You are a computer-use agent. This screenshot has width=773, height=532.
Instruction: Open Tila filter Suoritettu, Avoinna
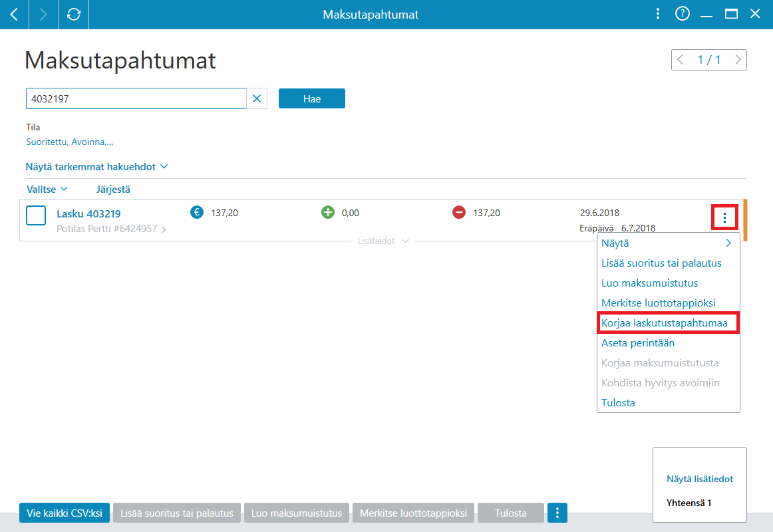[69, 142]
